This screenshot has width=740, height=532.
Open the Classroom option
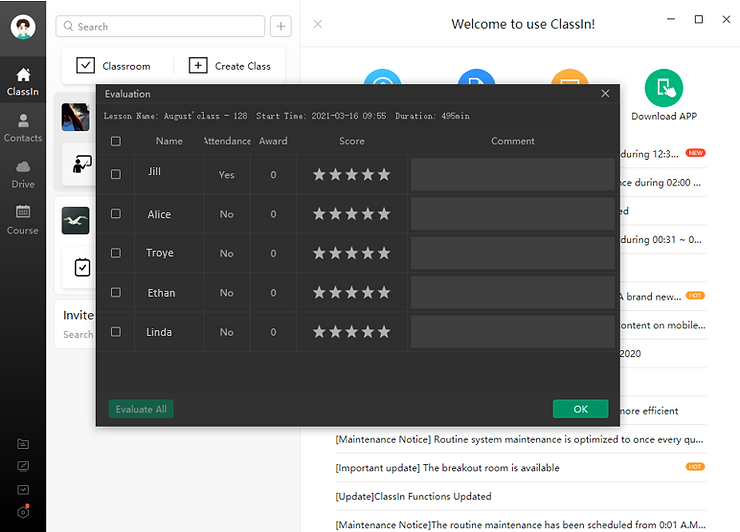(114, 66)
